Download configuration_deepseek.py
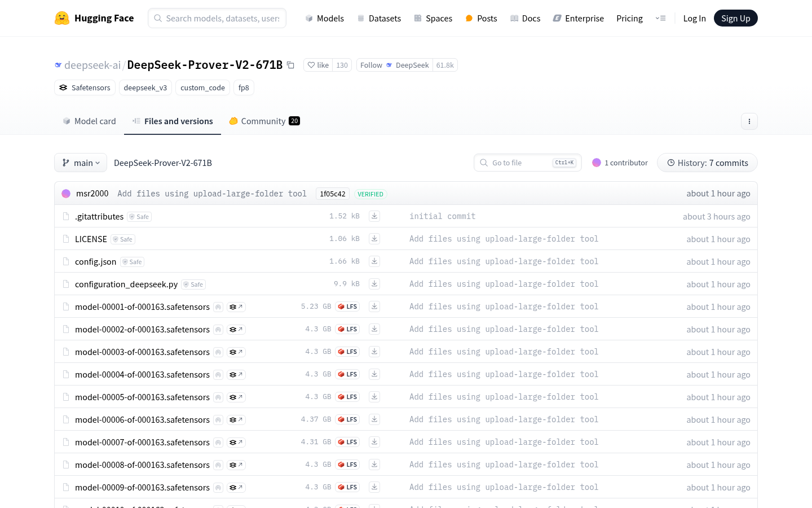812x508 pixels. (x=374, y=284)
